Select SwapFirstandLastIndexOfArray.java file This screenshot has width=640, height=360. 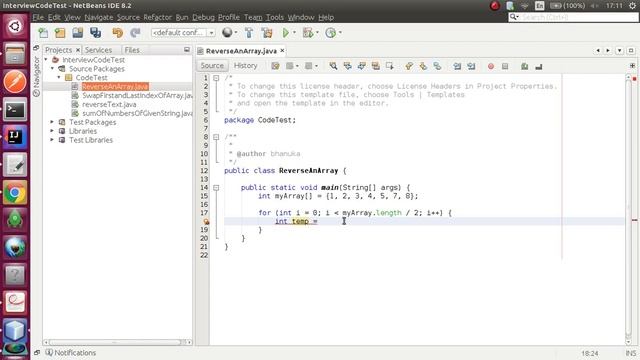click(x=137, y=96)
